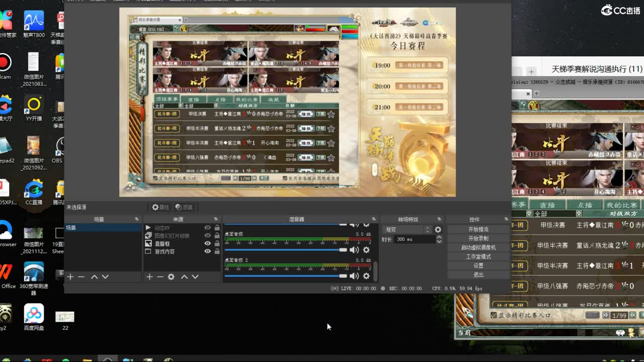Mute 桌面音频 with its speaker icon

(x=354, y=250)
